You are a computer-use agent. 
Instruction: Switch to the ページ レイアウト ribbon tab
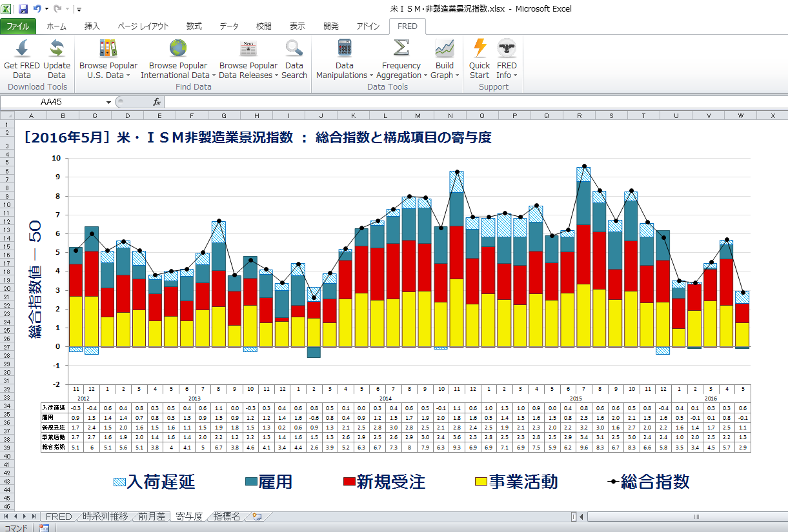(143, 26)
